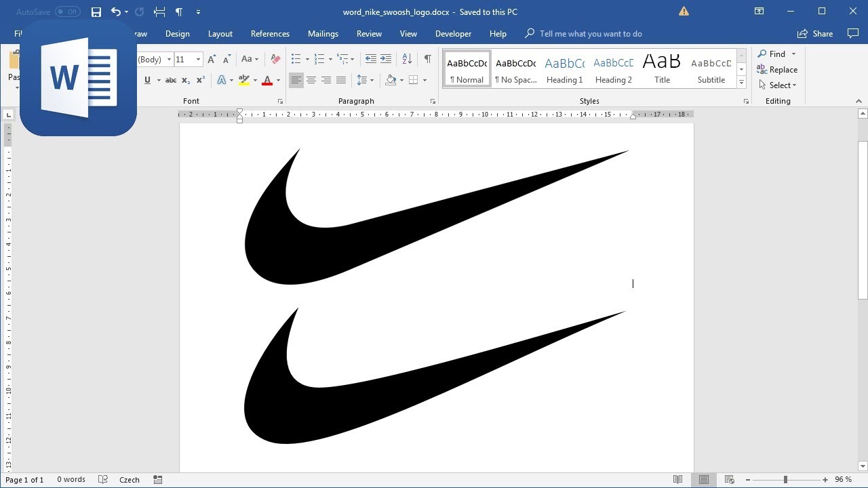Expand the underline style arrow
Image resolution: width=868 pixels, height=488 pixels.
159,80
